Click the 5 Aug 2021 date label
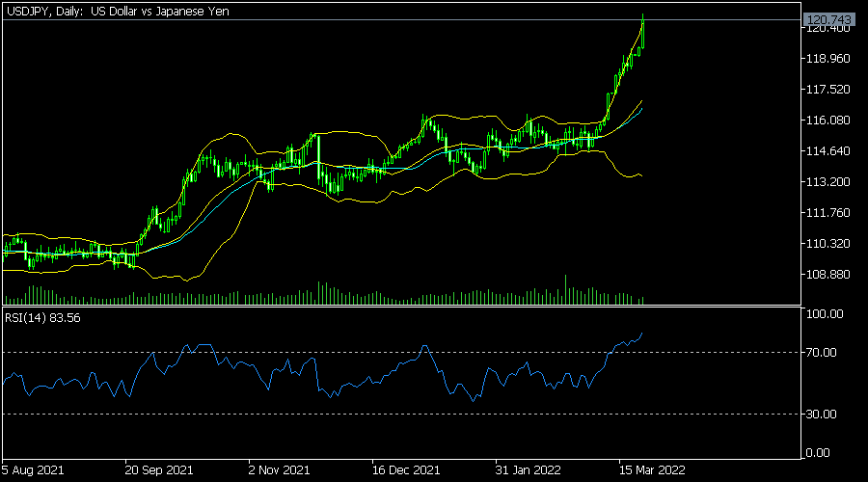 point(32,470)
